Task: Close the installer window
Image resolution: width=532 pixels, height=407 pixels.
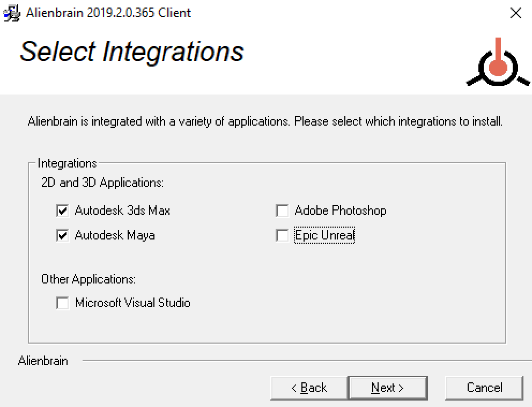Action: coord(515,13)
